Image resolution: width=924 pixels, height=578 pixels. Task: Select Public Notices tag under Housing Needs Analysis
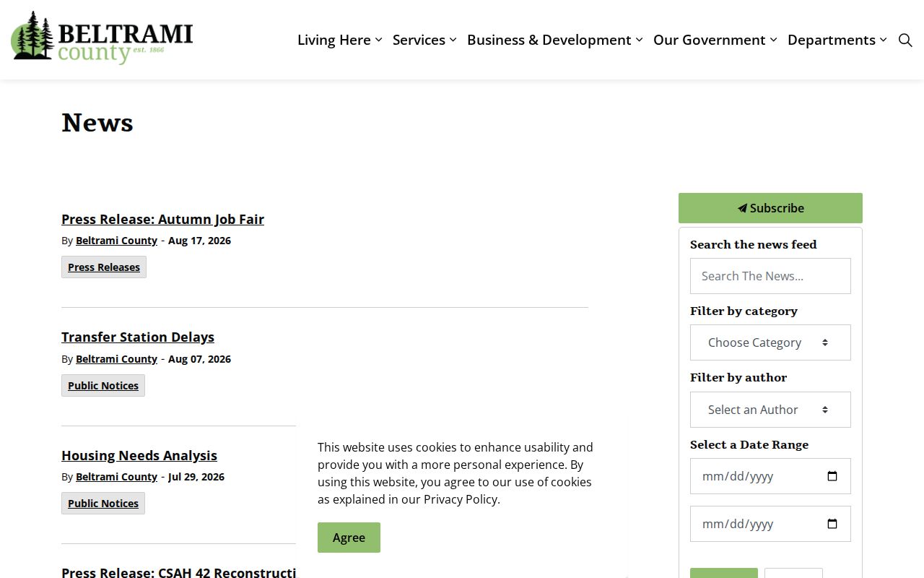(x=103, y=504)
